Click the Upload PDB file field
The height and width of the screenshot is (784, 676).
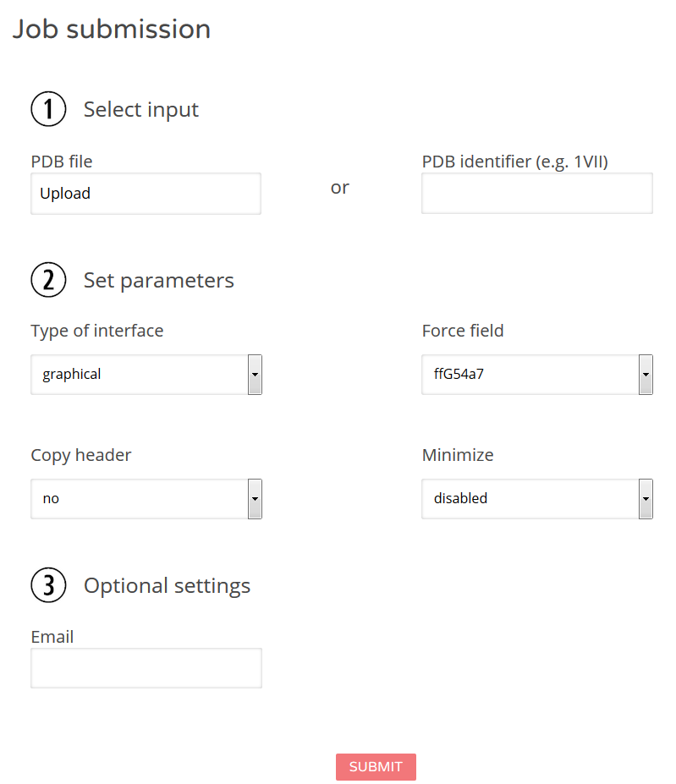pyautogui.click(x=146, y=194)
